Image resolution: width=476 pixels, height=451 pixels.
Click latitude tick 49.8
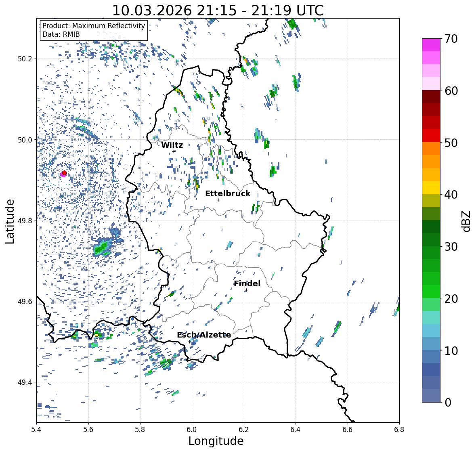[25, 220]
